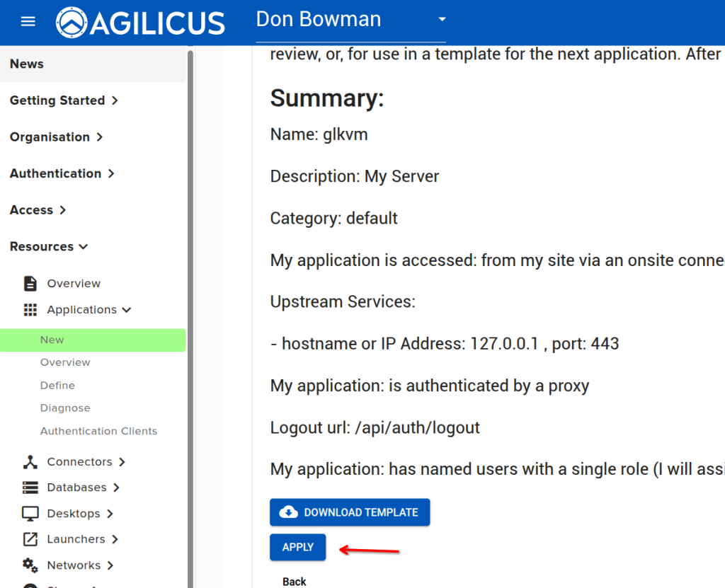Open the hamburger navigation menu
Image resolution: width=725 pixels, height=588 pixels.
click(28, 21)
